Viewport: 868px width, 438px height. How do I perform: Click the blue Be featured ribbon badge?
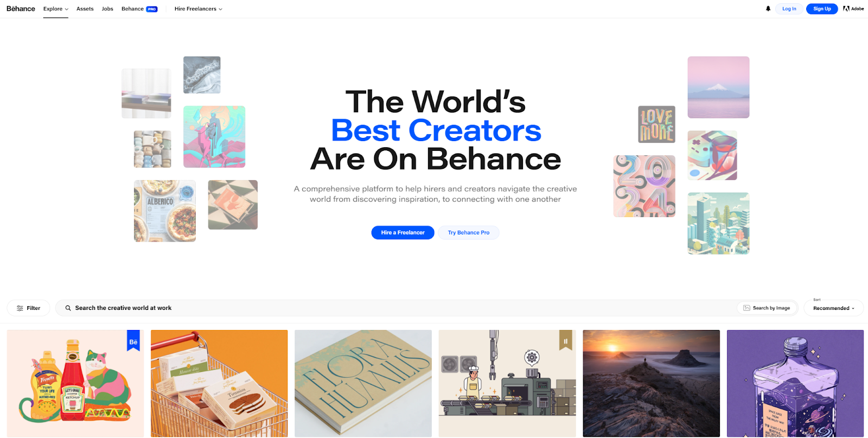(133, 341)
